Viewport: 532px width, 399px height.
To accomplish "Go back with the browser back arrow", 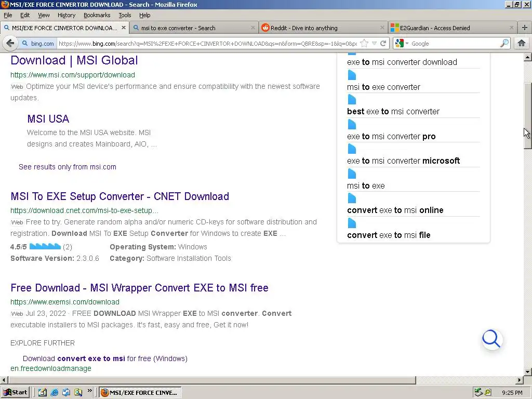I will point(10,44).
